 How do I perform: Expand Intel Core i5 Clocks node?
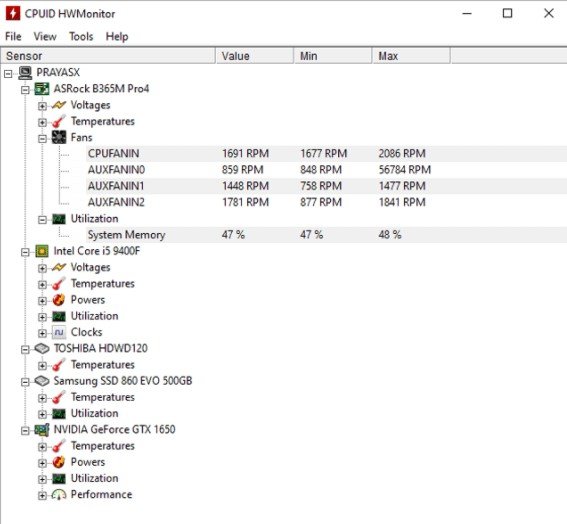point(42,333)
